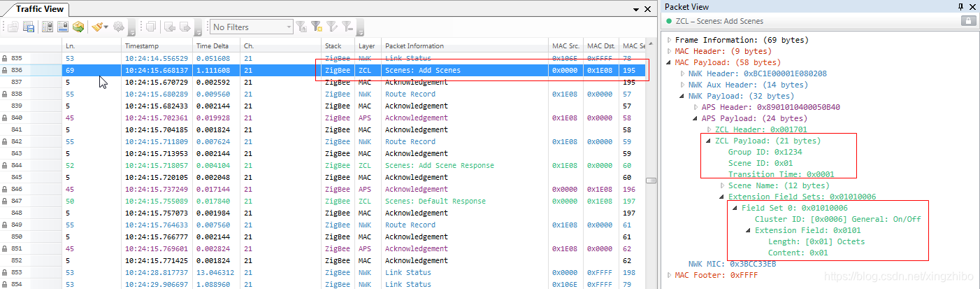Select the Cluster ID General: On/Off line
This screenshot has height=289, width=980.
pyautogui.click(x=837, y=219)
